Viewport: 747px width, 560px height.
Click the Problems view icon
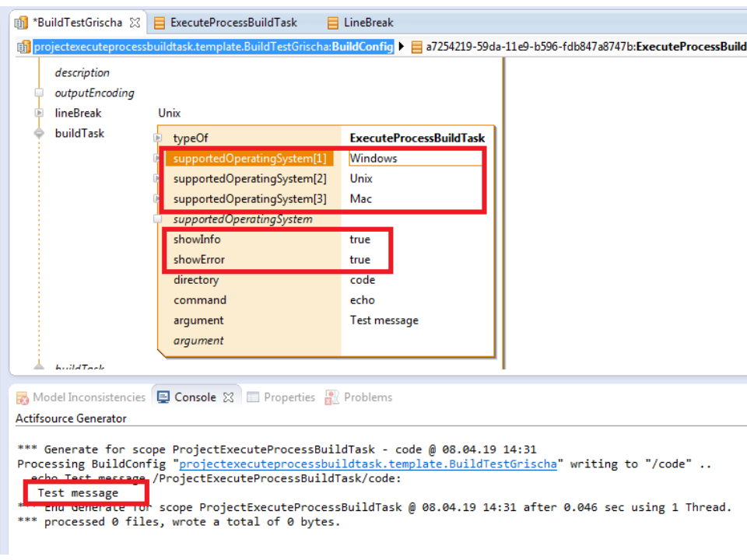333,397
